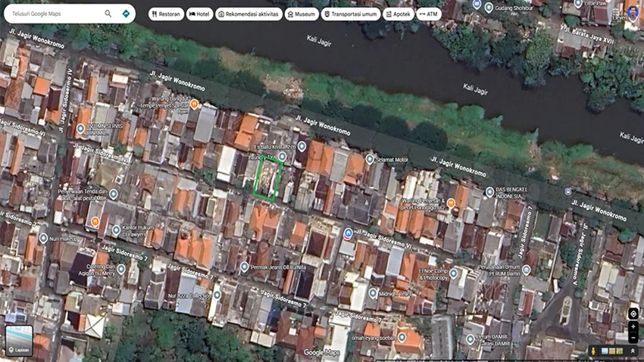Select Transportasi umum chip
Viewport: 644px width, 362px height.
(351, 14)
